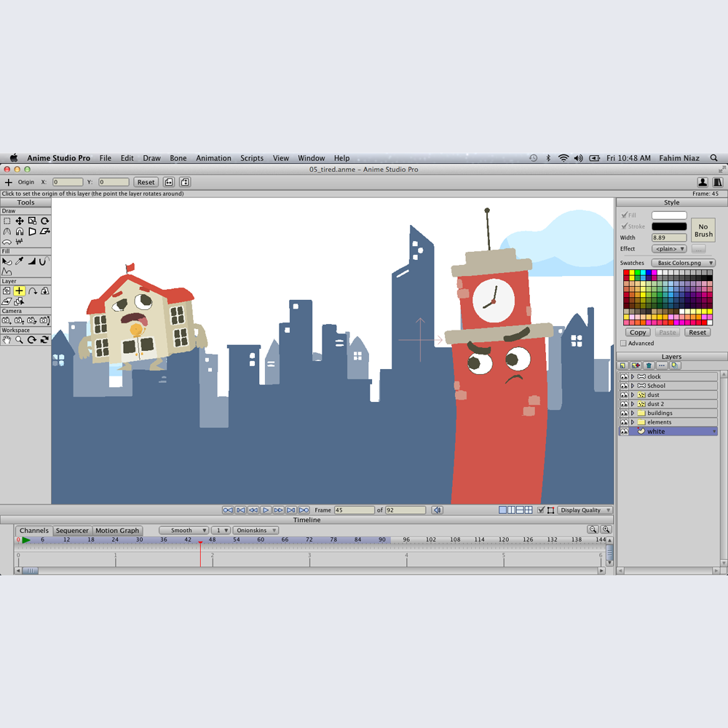This screenshot has height=728, width=728.
Task: Toggle the Advanced style checkbox
Action: click(x=624, y=343)
